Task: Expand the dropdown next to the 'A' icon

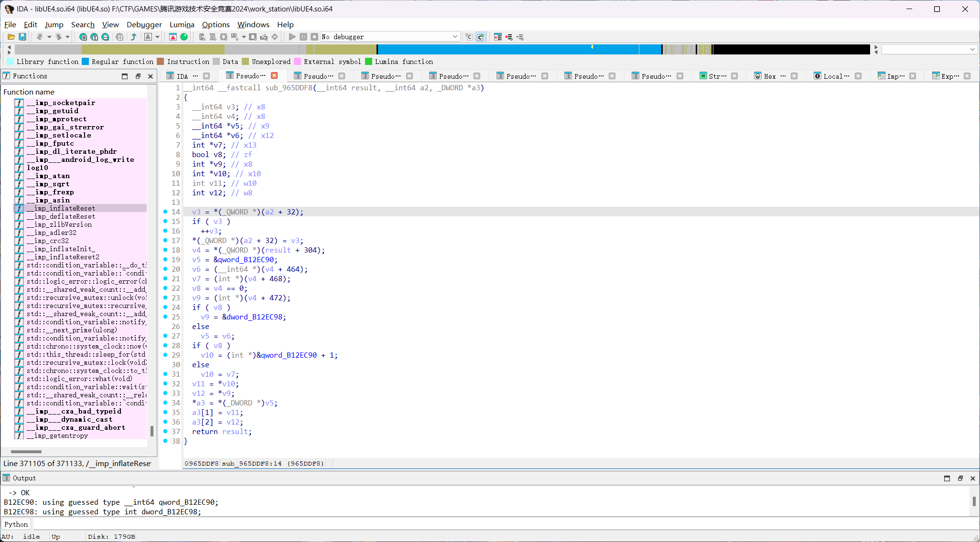Action: pyautogui.click(x=157, y=37)
